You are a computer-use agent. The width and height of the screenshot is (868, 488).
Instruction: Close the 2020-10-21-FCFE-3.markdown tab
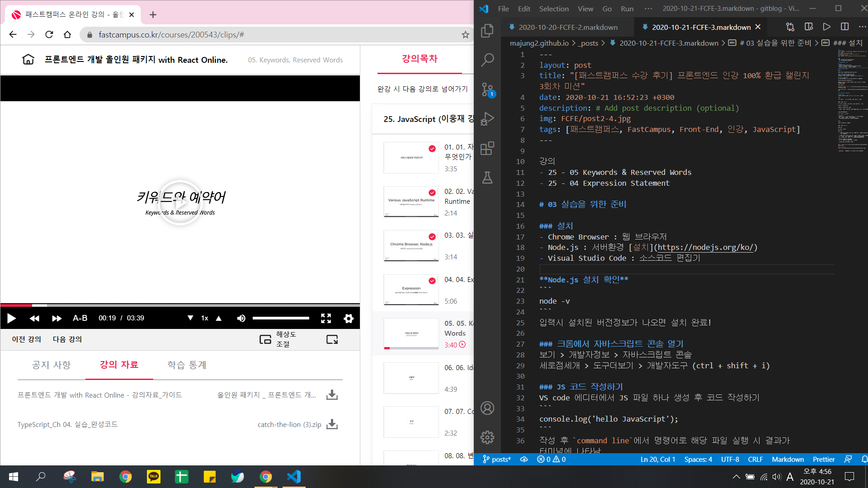[758, 27]
